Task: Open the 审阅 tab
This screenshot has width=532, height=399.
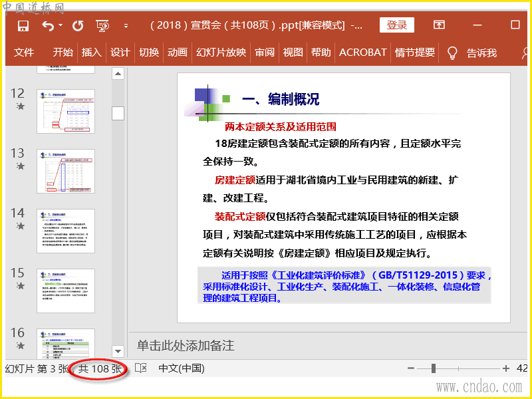Action: [x=265, y=53]
